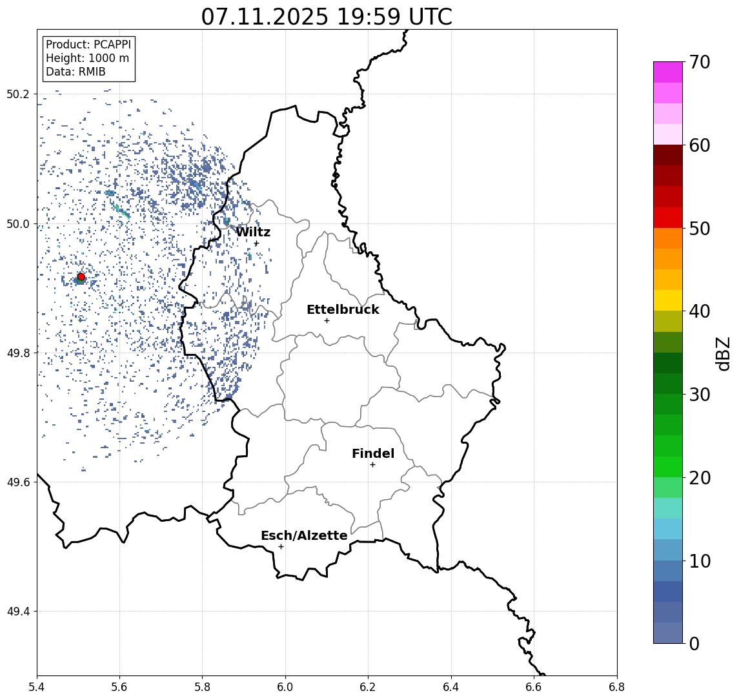Click the 6.2 longitude axis label
739x700 pixels.
368,687
